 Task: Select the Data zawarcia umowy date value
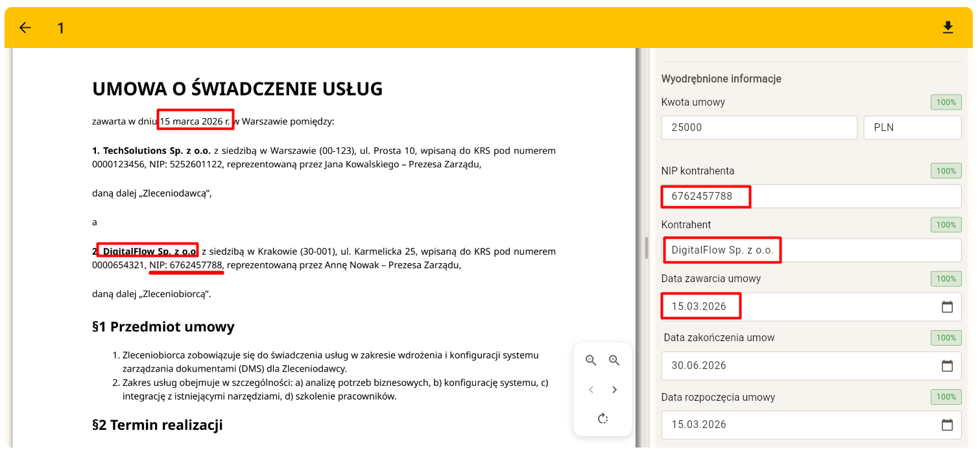click(700, 306)
